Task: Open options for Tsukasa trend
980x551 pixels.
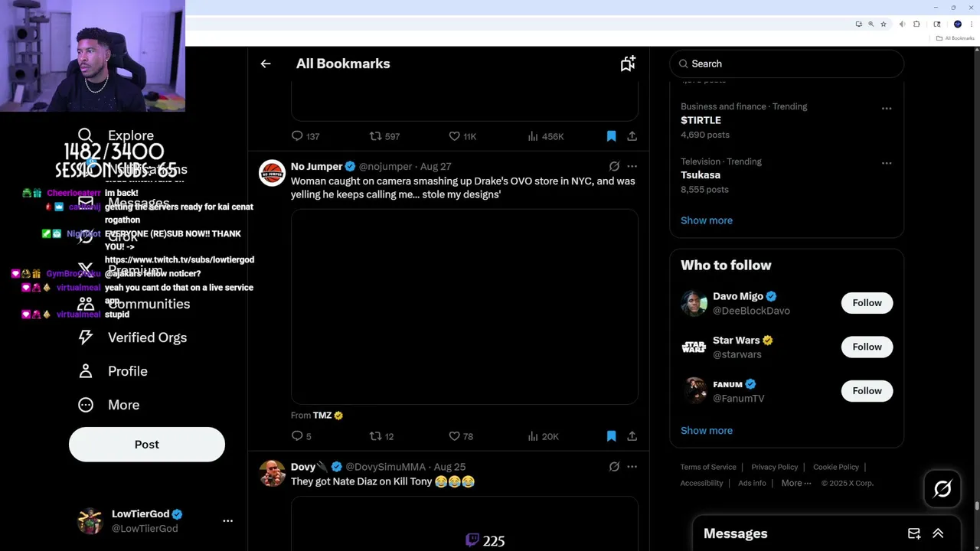Action: pos(887,163)
